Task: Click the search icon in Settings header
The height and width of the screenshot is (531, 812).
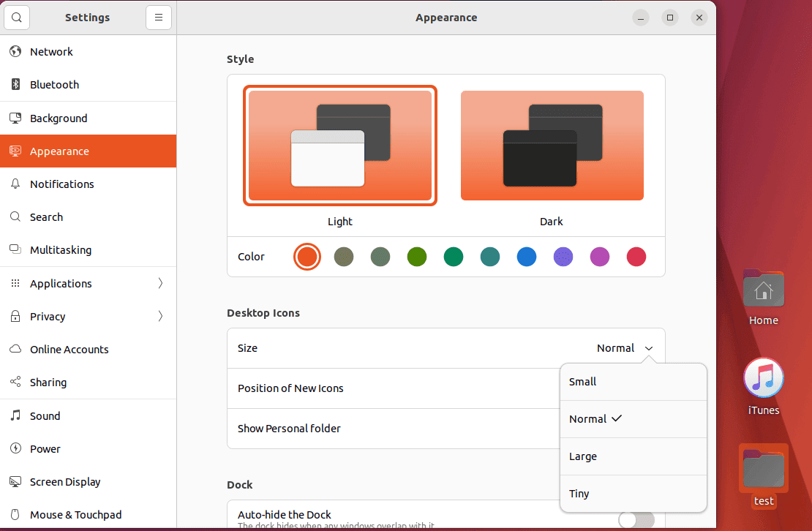Action: (17, 18)
